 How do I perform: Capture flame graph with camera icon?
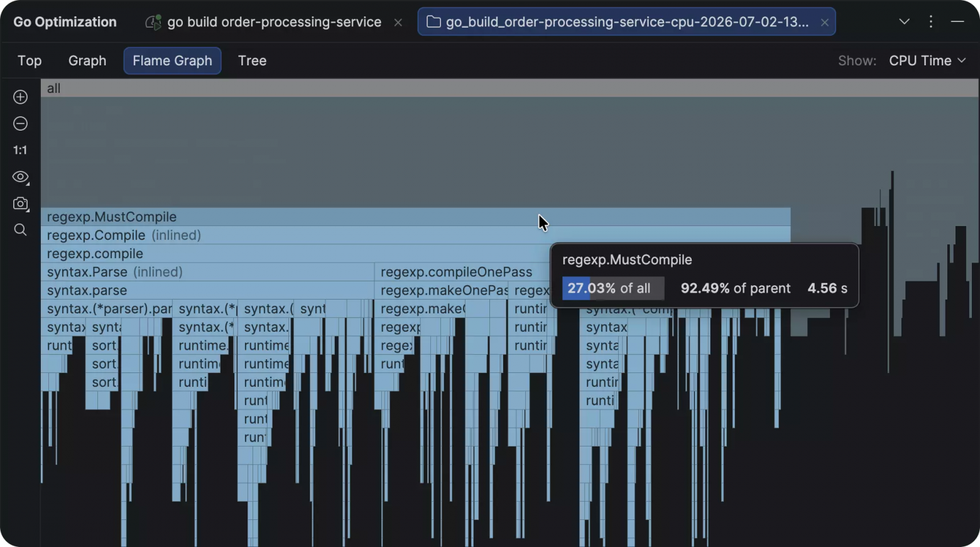click(x=20, y=203)
